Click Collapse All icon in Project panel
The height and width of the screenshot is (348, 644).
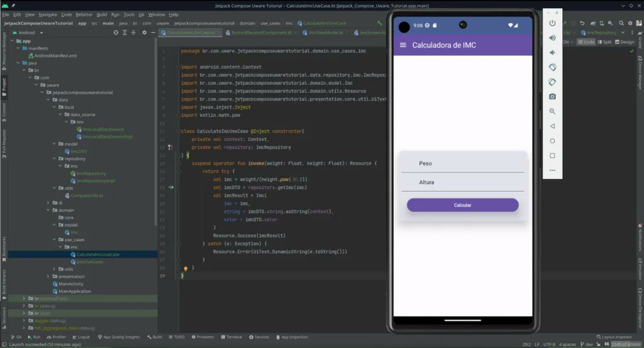(x=133, y=33)
